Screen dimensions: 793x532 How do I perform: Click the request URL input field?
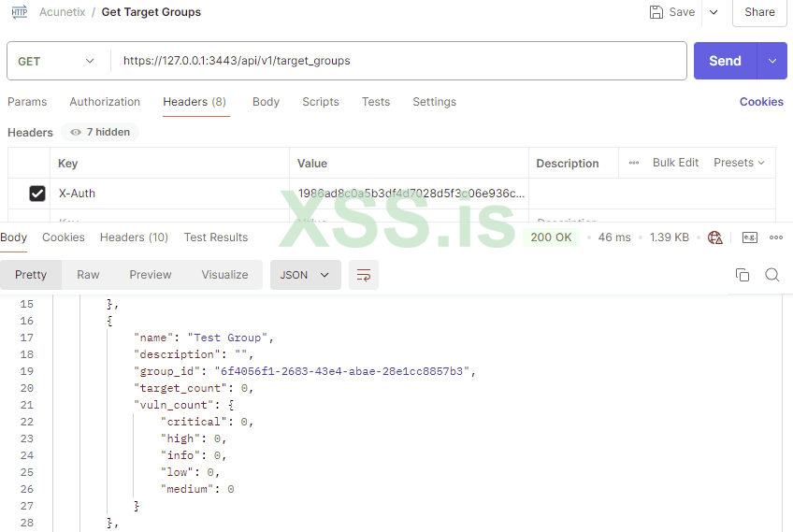click(399, 61)
